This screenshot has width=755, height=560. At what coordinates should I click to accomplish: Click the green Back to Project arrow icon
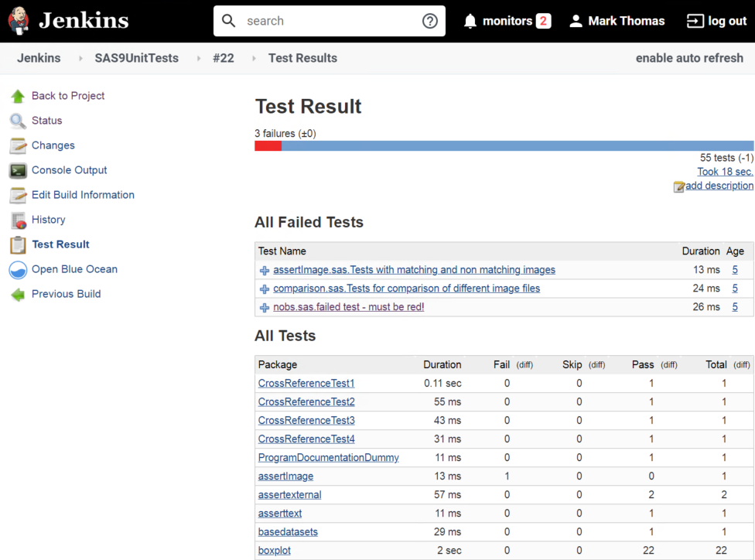point(18,96)
